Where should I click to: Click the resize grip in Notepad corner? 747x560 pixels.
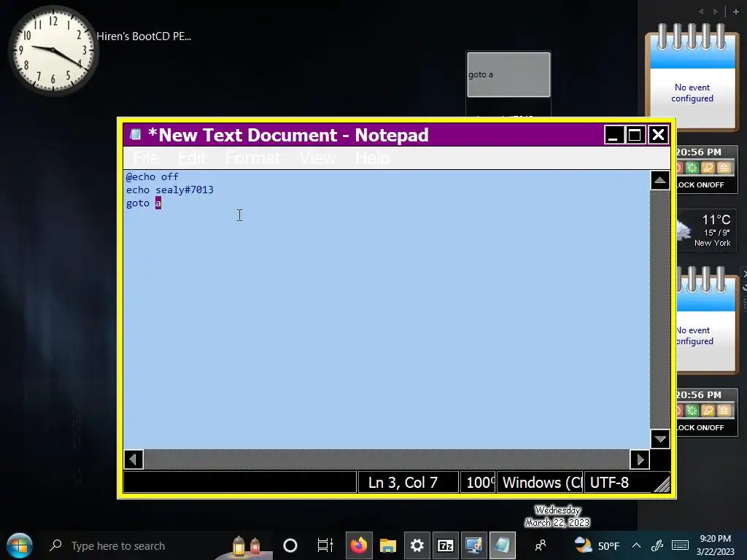pos(662,485)
